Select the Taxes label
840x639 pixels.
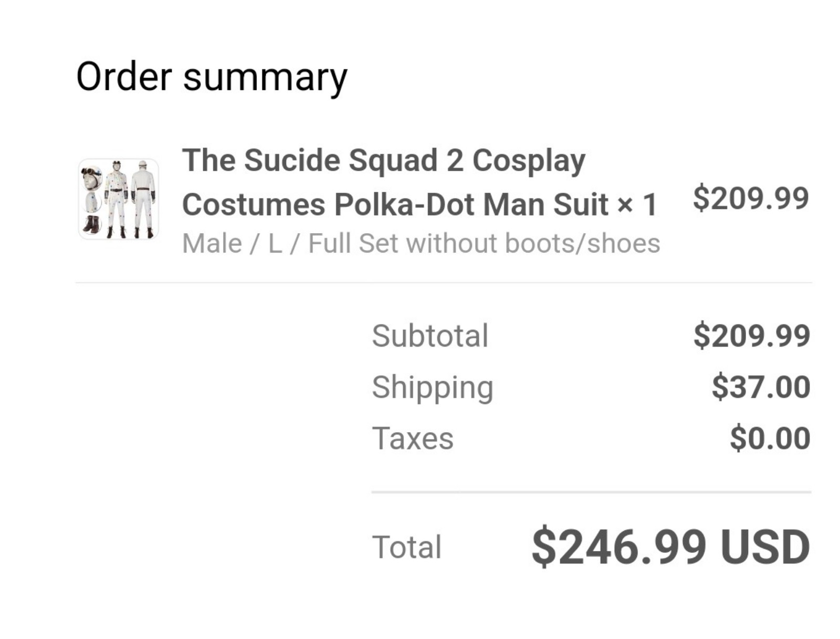[413, 438]
